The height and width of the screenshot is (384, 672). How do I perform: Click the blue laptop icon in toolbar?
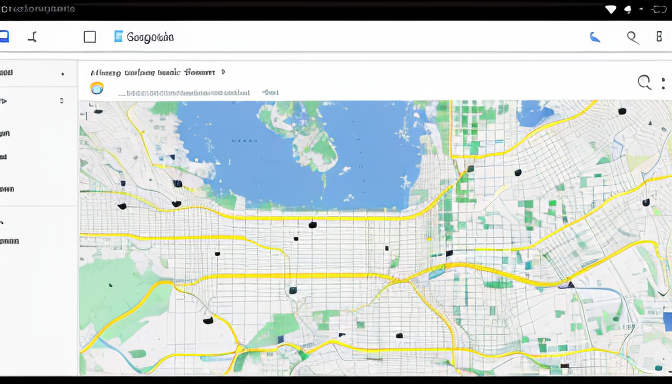tap(4, 36)
